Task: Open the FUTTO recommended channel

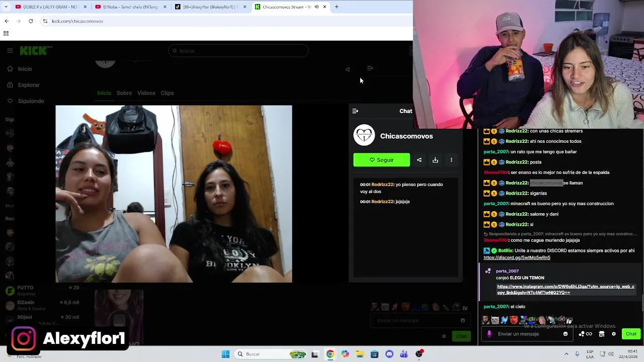Action: click(43, 290)
